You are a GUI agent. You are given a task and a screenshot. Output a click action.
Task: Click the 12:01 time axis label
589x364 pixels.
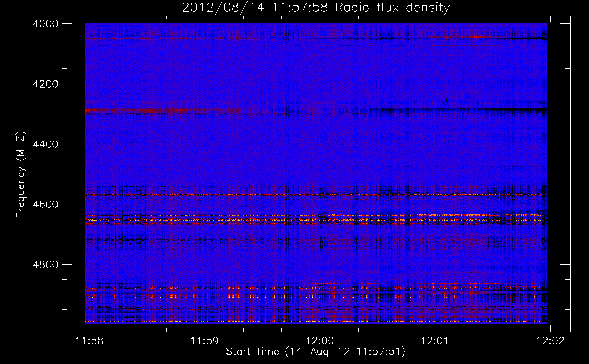pyautogui.click(x=435, y=341)
